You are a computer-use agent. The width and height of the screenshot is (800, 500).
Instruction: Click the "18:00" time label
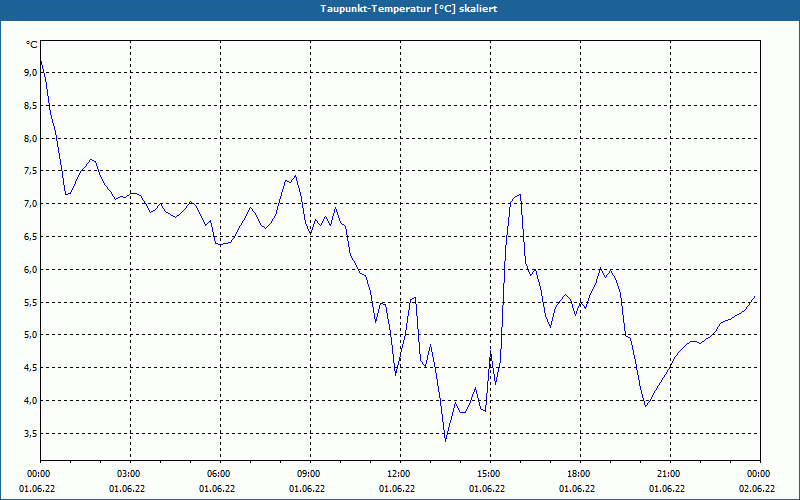click(x=580, y=474)
